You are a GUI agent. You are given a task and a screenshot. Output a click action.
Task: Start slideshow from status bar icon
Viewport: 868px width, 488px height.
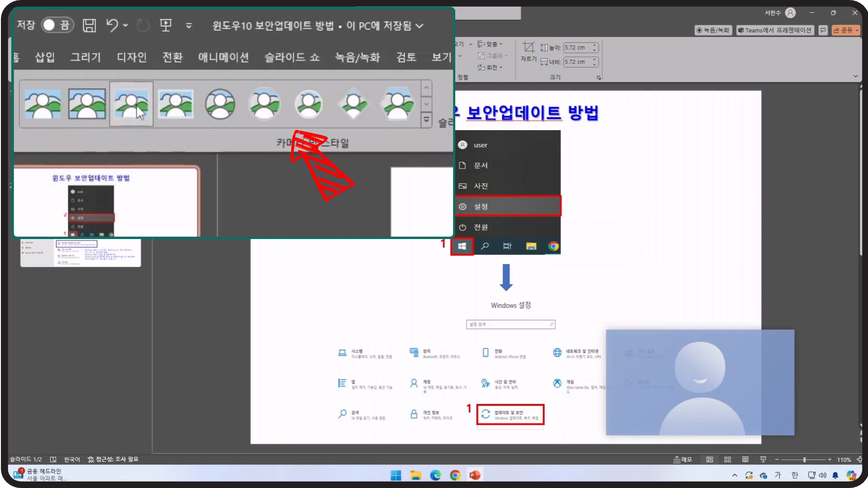pos(763,460)
